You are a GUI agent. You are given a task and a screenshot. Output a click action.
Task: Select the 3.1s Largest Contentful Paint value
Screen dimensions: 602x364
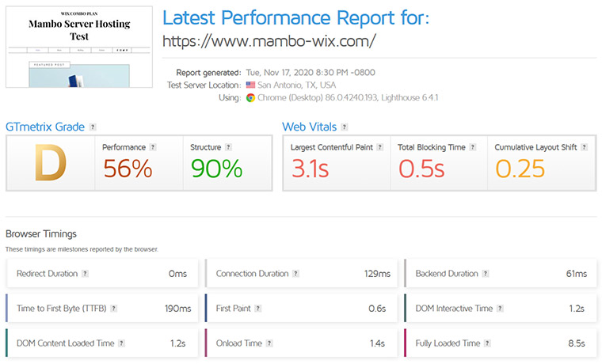(311, 169)
